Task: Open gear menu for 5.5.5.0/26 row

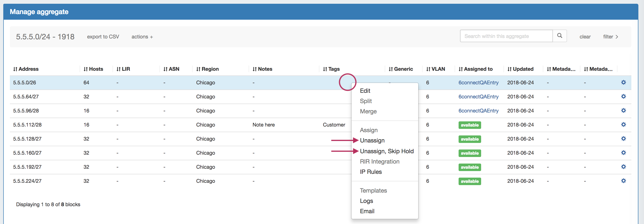Action: (x=623, y=82)
